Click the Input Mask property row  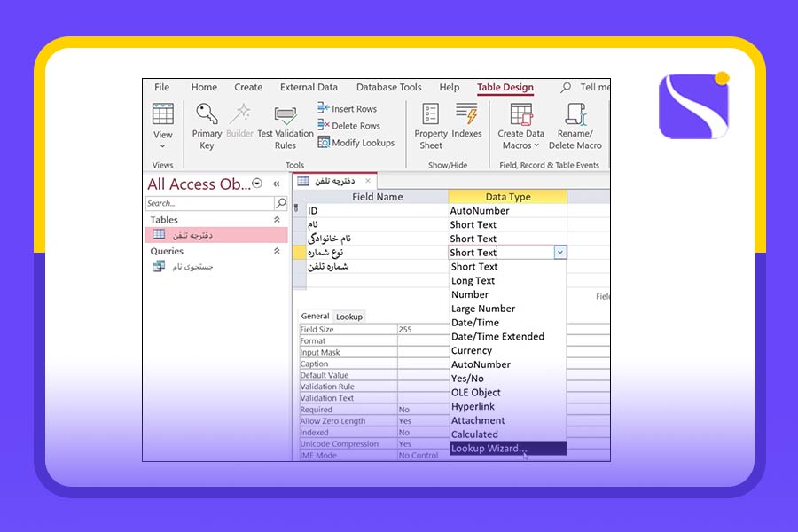coord(373,352)
